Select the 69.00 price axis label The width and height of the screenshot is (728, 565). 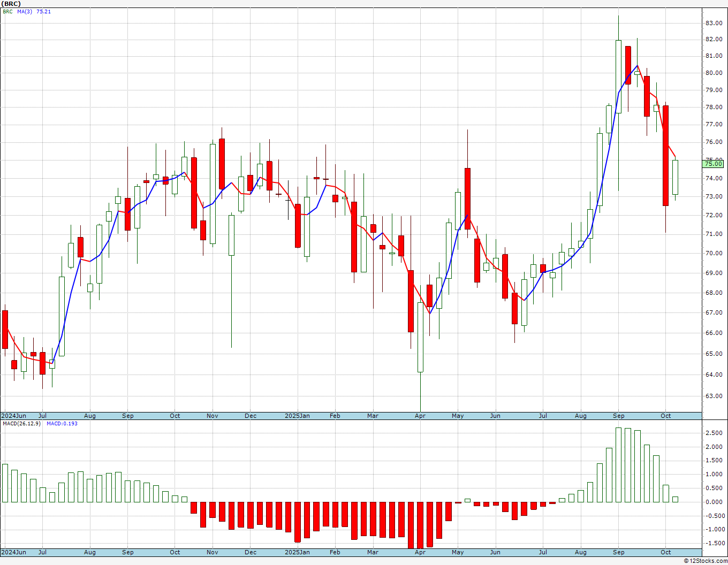coord(714,273)
